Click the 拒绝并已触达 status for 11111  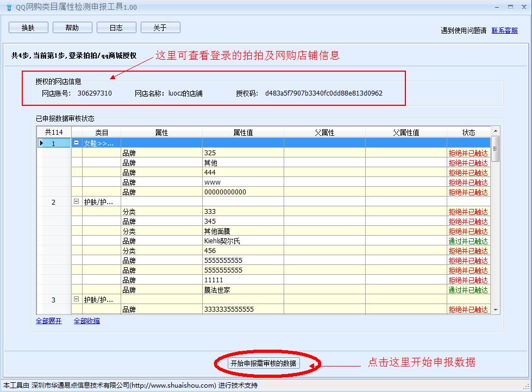coord(468,280)
